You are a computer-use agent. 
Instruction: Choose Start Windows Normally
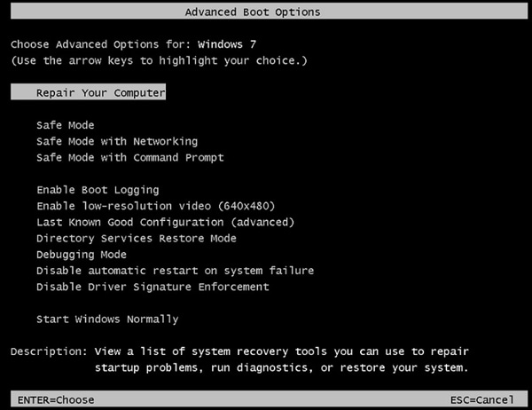(x=107, y=319)
